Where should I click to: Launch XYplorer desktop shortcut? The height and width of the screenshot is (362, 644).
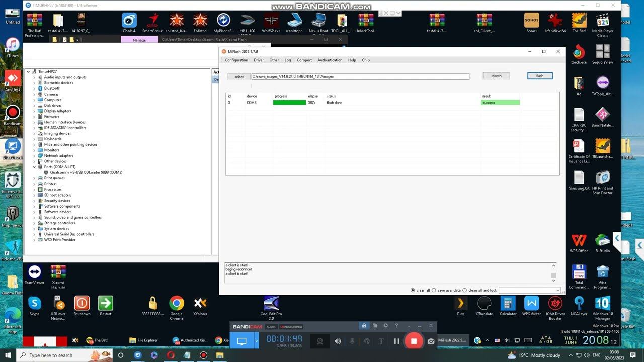200,304
